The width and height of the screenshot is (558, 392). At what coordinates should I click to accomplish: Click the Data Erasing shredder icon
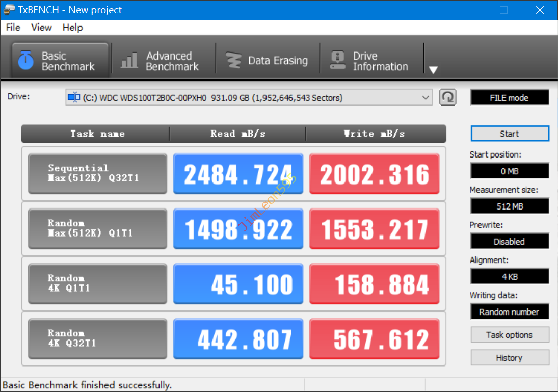233,61
